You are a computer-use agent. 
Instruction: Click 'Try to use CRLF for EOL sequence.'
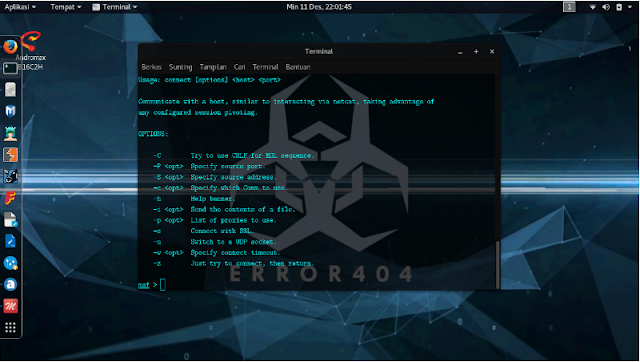click(x=252, y=155)
